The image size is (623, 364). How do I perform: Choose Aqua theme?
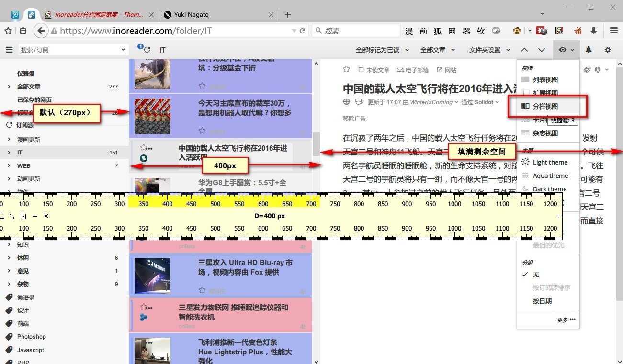point(550,176)
